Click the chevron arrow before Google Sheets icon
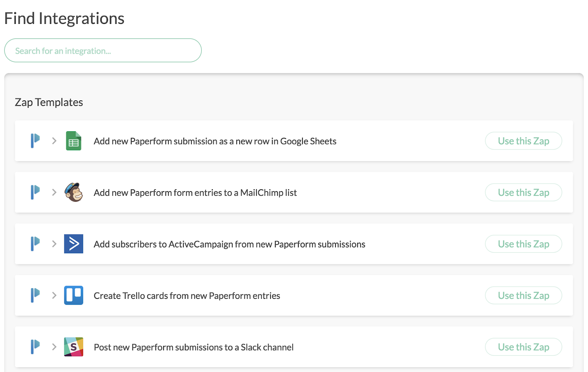 54,141
